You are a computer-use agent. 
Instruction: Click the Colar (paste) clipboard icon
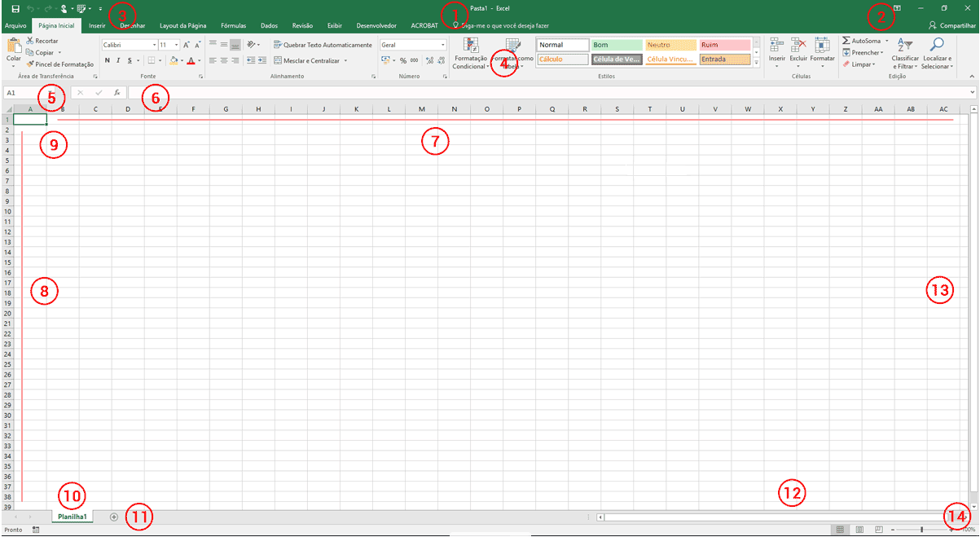(x=14, y=46)
